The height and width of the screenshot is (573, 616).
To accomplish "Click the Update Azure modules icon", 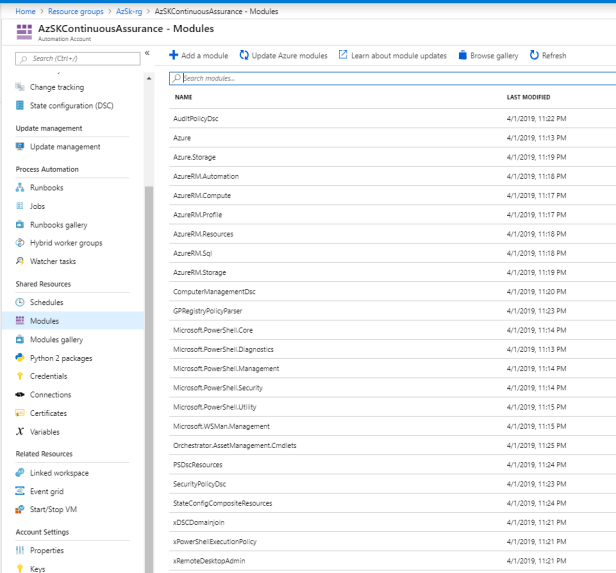I will tap(244, 56).
